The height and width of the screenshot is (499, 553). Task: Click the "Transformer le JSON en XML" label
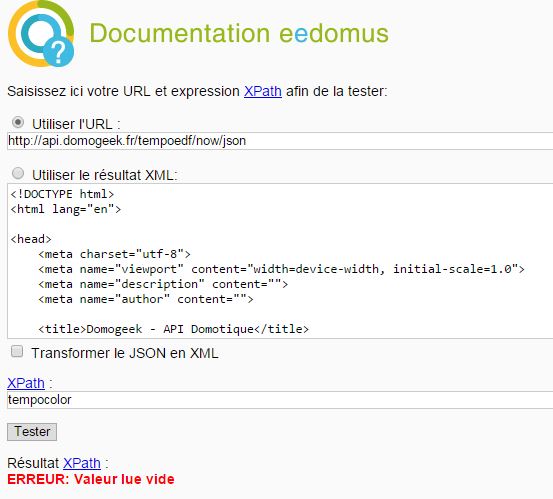click(125, 353)
